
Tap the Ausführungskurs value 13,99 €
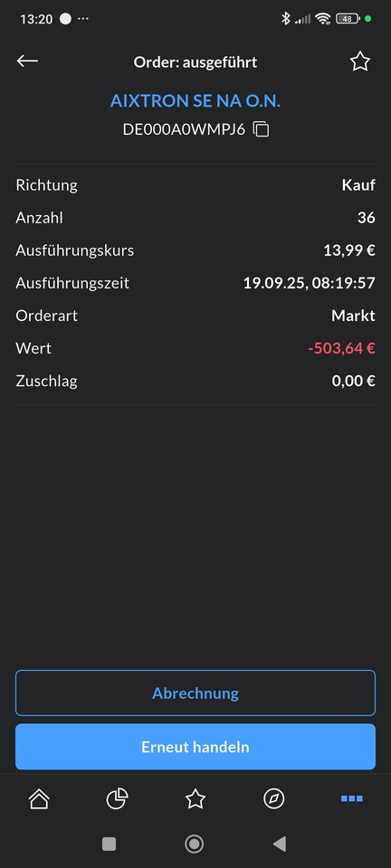(349, 250)
